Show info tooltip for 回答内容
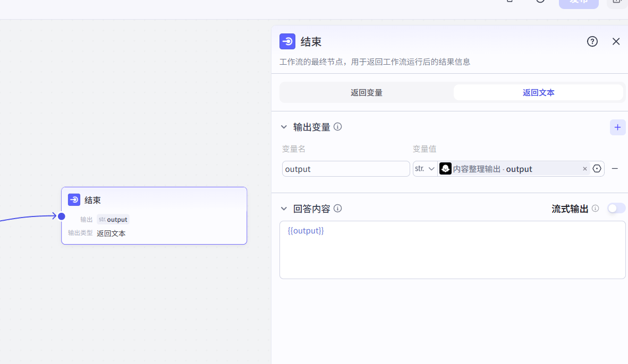 click(x=337, y=209)
